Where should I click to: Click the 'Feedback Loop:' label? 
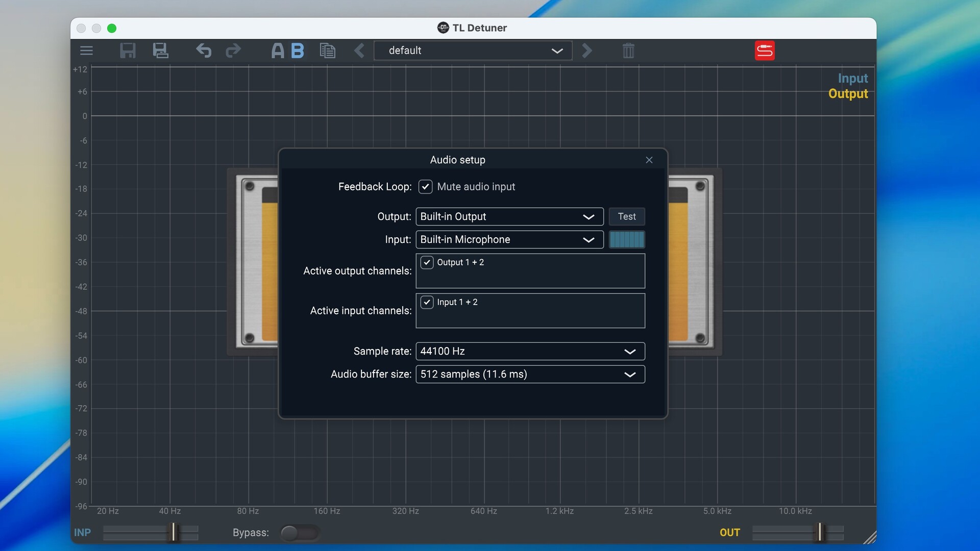tap(375, 187)
